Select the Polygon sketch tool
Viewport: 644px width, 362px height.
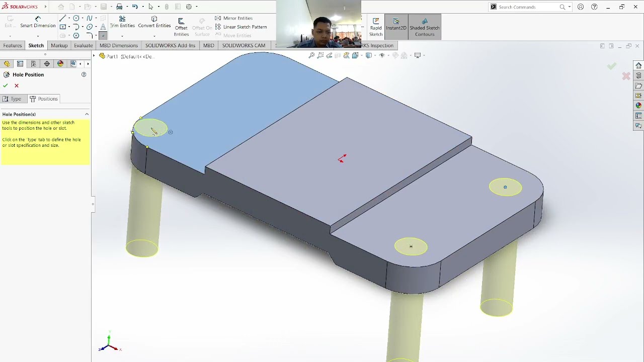(76, 36)
